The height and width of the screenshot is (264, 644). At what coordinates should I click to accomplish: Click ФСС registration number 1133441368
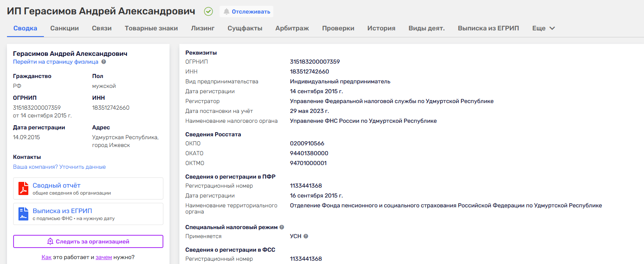pyautogui.click(x=306, y=259)
